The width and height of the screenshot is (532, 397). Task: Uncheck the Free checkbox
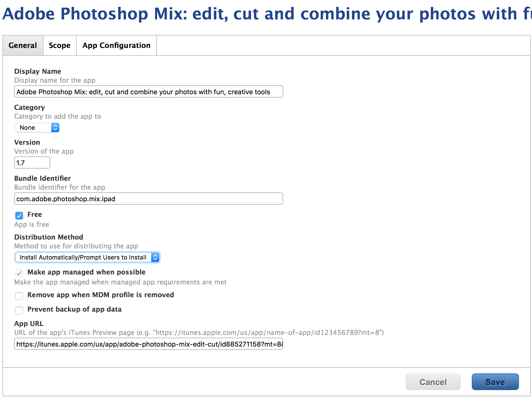(19, 215)
